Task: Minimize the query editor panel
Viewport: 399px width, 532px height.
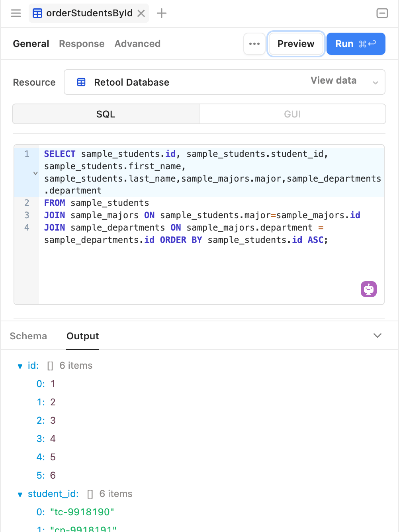Action: pos(382,13)
